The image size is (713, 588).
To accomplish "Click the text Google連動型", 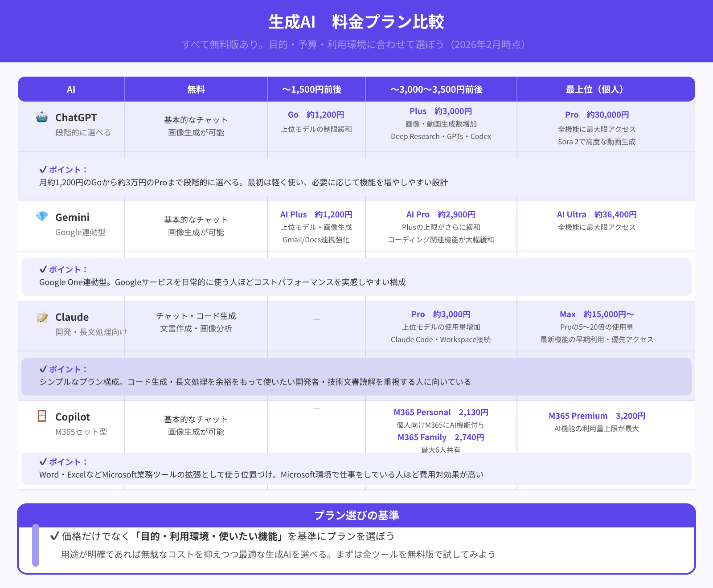I will [80, 233].
